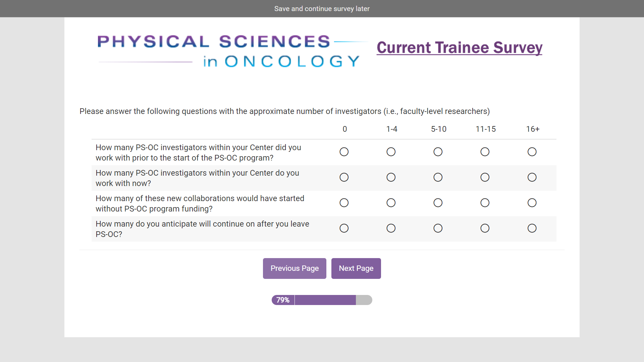
Task: Click the Next Page button
Action: tap(356, 268)
